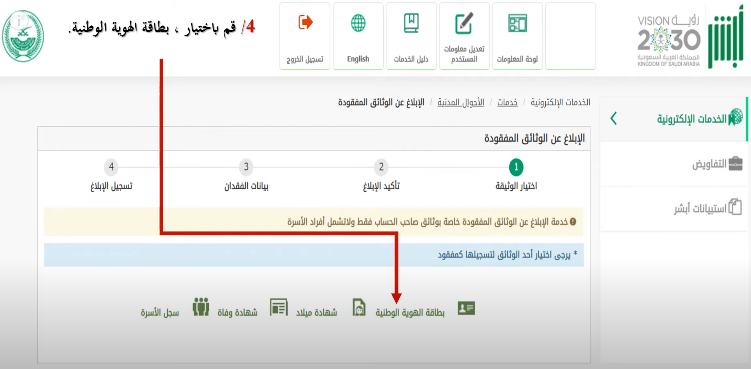The width and height of the screenshot is (751, 369).
Task: Click the تسجيل الخروج label
Action: click(x=305, y=59)
